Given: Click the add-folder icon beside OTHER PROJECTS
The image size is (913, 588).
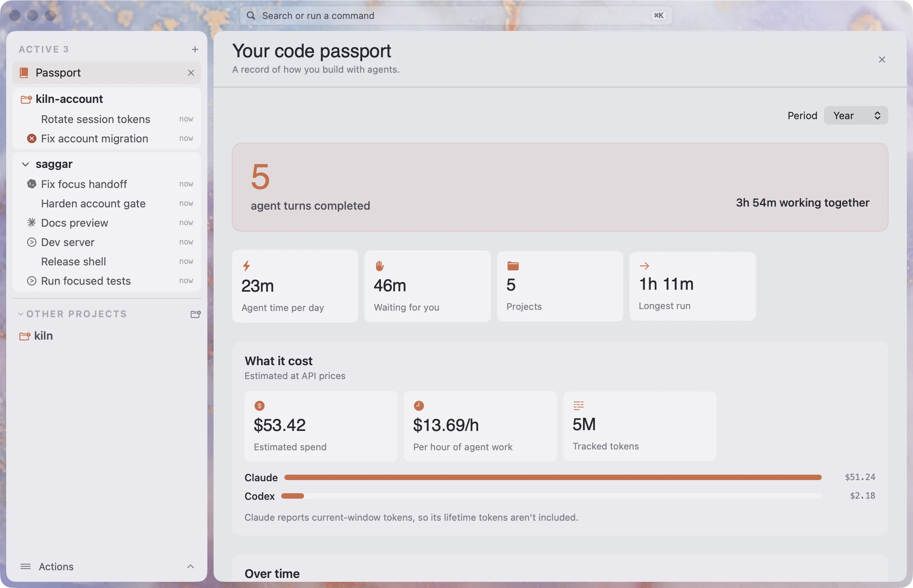Looking at the screenshot, I should click(x=196, y=314).
